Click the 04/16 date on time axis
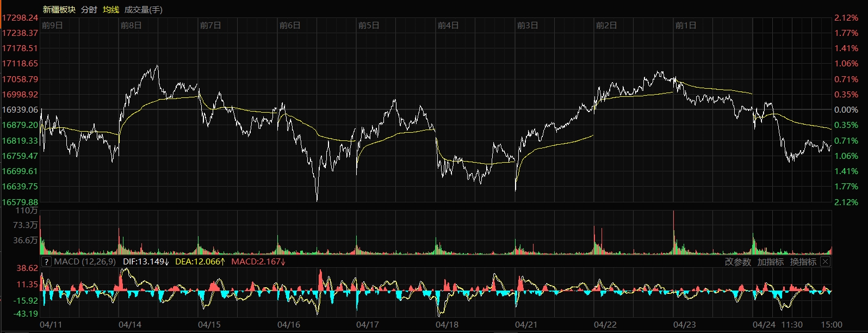The image size is (868, 333). tap(289, 325)
